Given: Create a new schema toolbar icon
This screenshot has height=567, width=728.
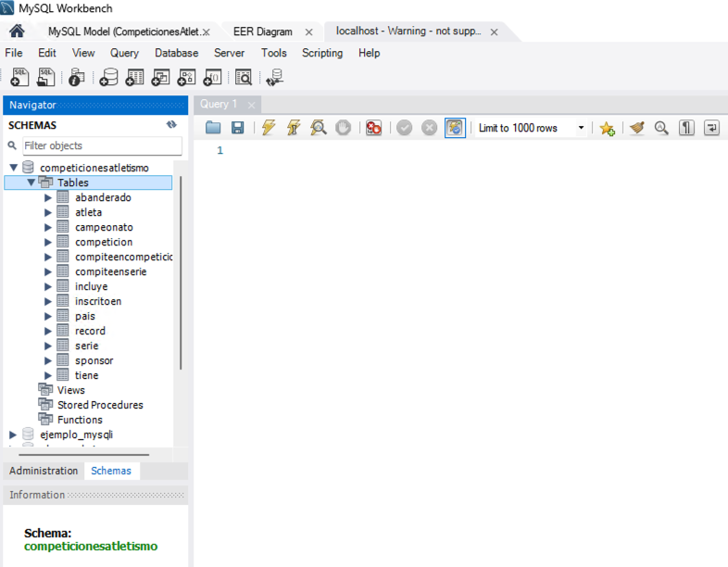Looking at the screenshot, I should [x=109, y=77].
